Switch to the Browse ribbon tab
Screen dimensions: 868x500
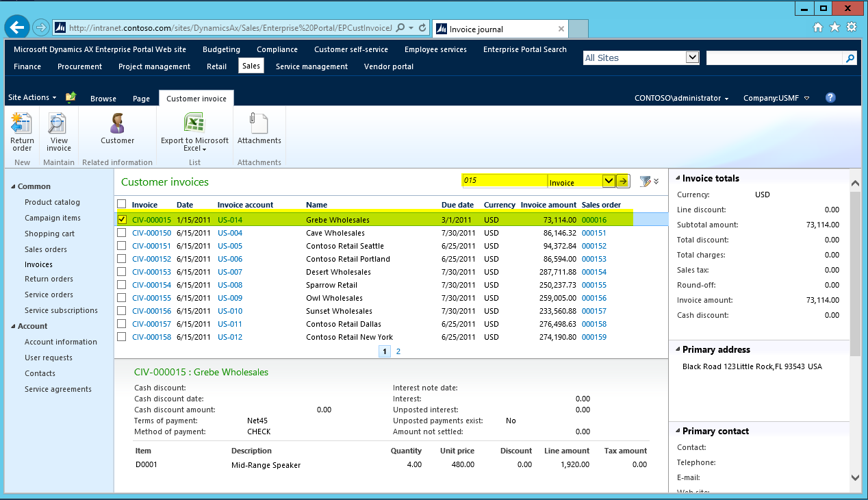pos(103,99)
